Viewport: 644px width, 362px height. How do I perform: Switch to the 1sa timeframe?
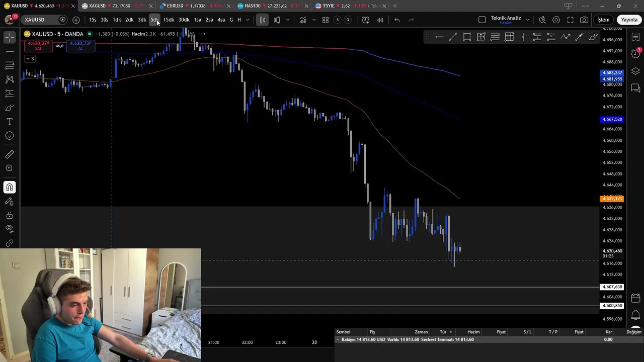point(197,20)
